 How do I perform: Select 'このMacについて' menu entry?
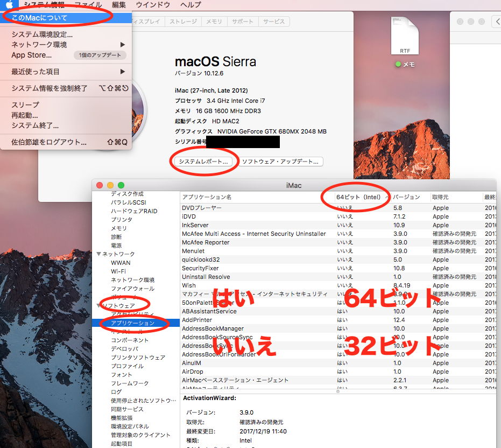[x=66, y=18]
